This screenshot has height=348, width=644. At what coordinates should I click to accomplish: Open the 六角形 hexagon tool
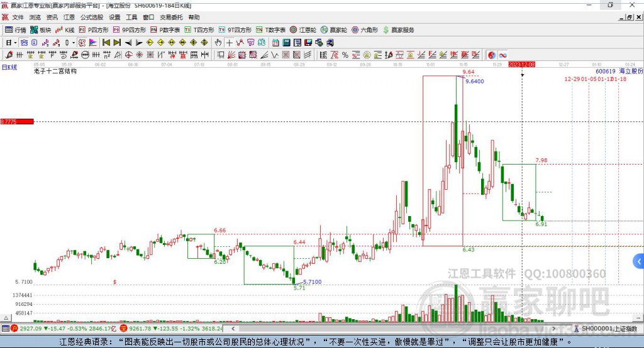pos(365,30)
